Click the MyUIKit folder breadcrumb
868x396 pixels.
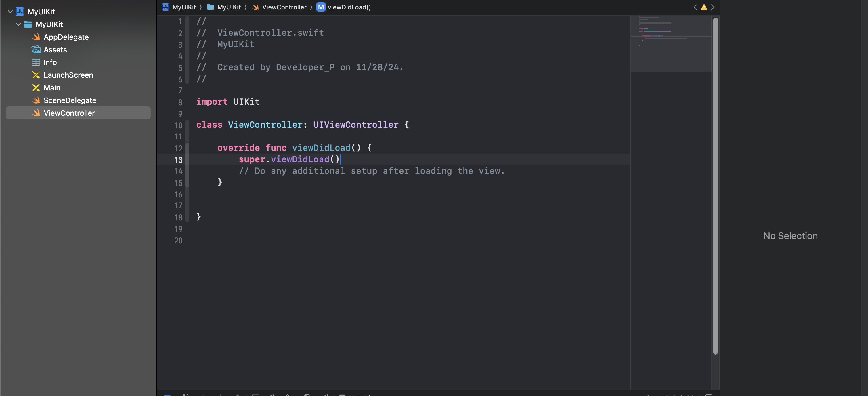tap(228, 7)
